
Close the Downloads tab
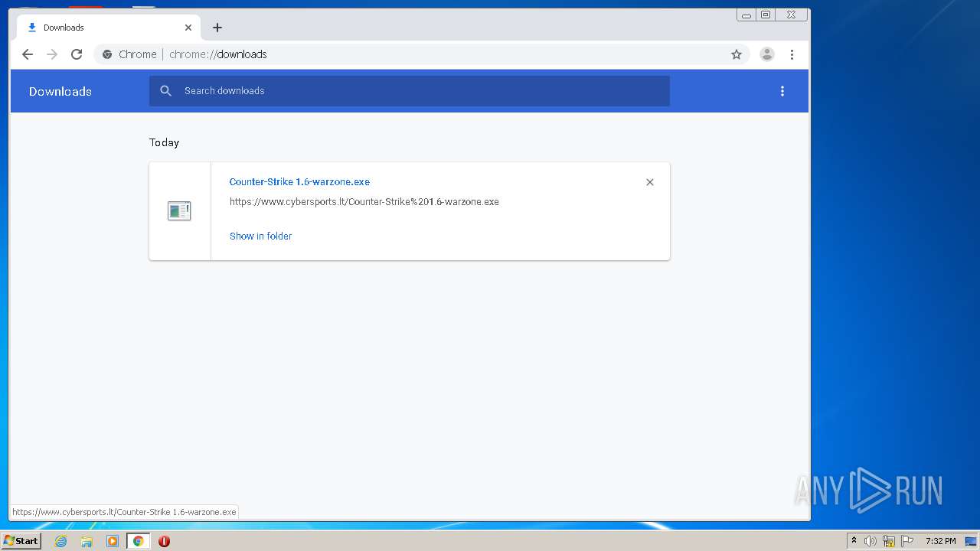188,28
